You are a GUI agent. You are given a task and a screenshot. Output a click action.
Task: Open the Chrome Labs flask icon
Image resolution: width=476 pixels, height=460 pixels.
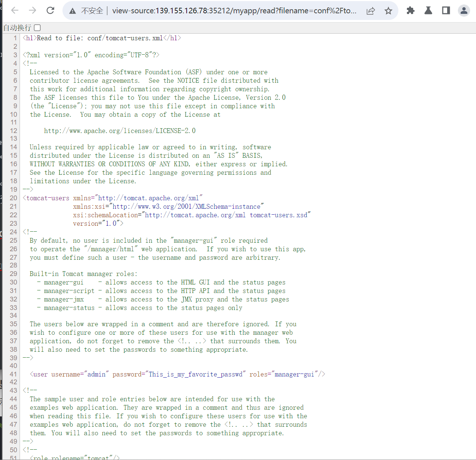coord(428,10)
